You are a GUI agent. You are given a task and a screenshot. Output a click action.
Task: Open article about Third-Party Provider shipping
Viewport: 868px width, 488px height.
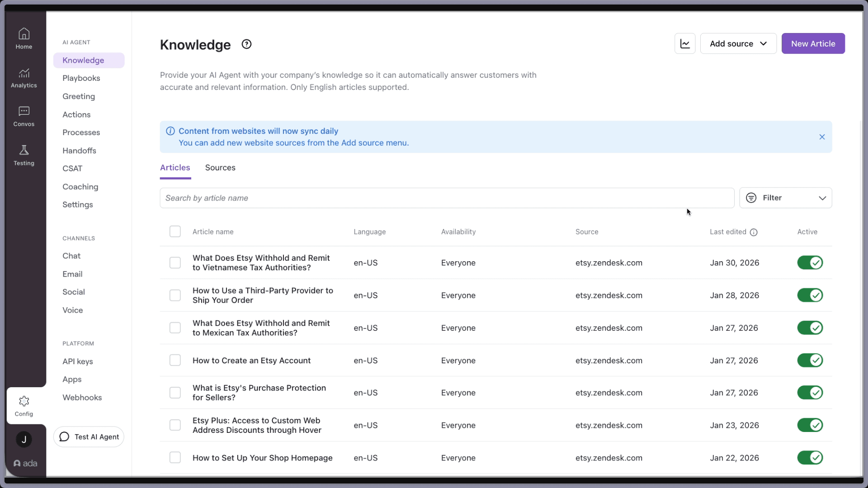pyautogui.click(x=263, y=295)
